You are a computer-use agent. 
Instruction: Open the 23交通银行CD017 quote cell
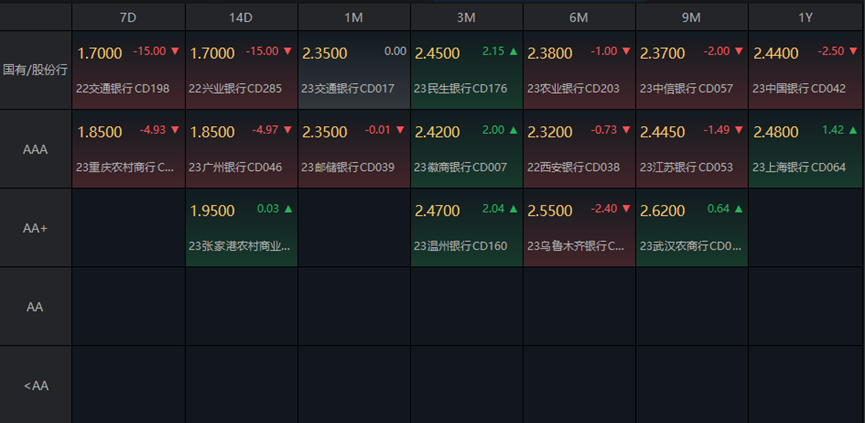354,70
